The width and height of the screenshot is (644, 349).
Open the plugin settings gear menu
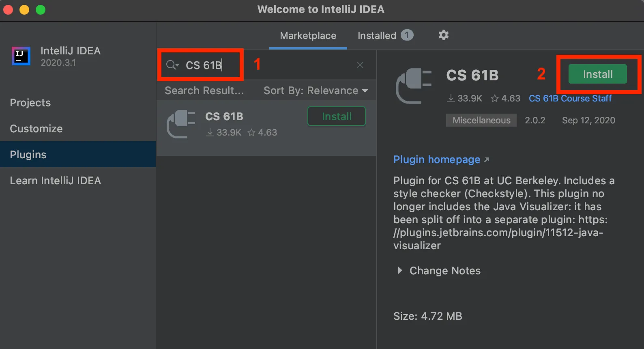pyautogui.click(x=444, y=35)
